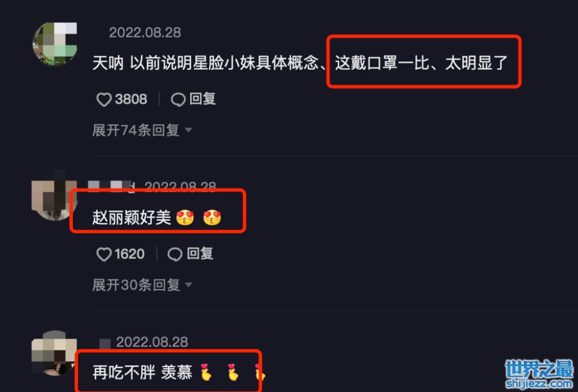Click the 再吃不胖 羡慕 comment text

pyautogui.click(x=142, y=372)
